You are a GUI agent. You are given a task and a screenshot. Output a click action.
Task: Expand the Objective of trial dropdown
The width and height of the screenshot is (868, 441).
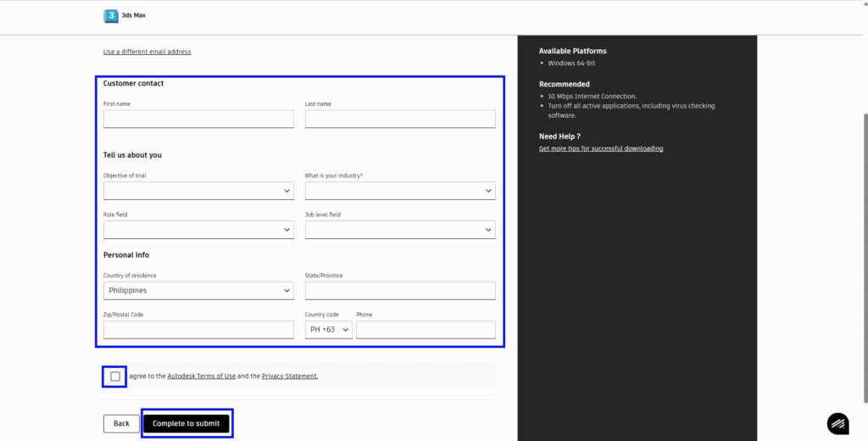198,191
